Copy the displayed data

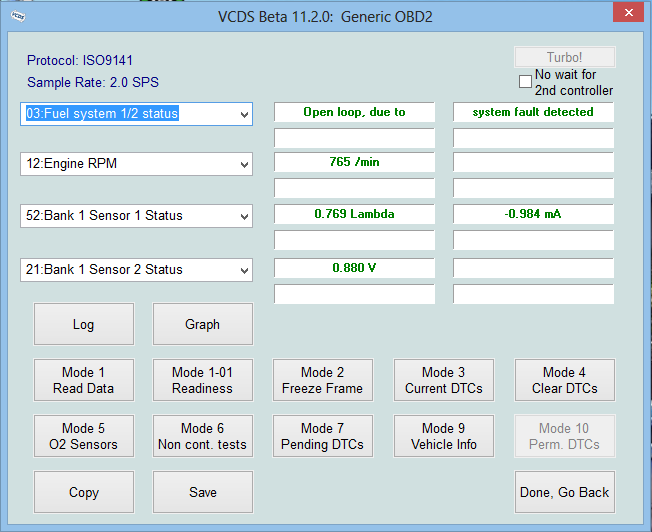(x=84, y=492)
